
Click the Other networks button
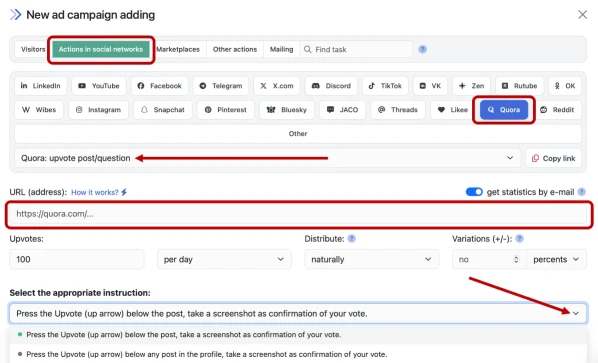tap(298, 134)
